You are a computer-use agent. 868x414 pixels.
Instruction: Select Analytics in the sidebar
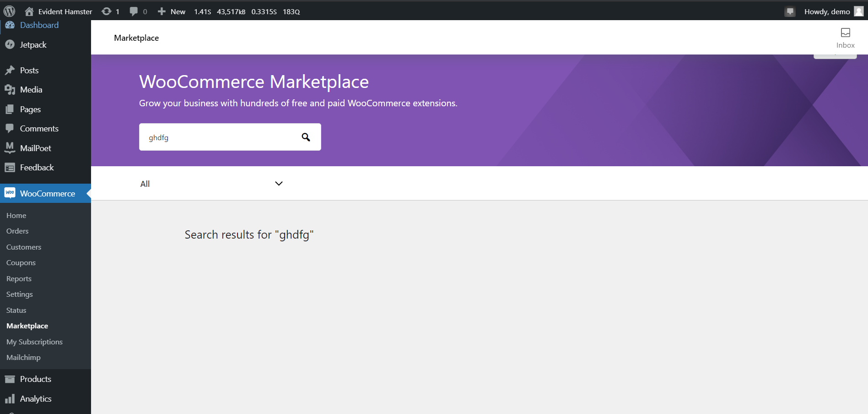click(35, 398)
